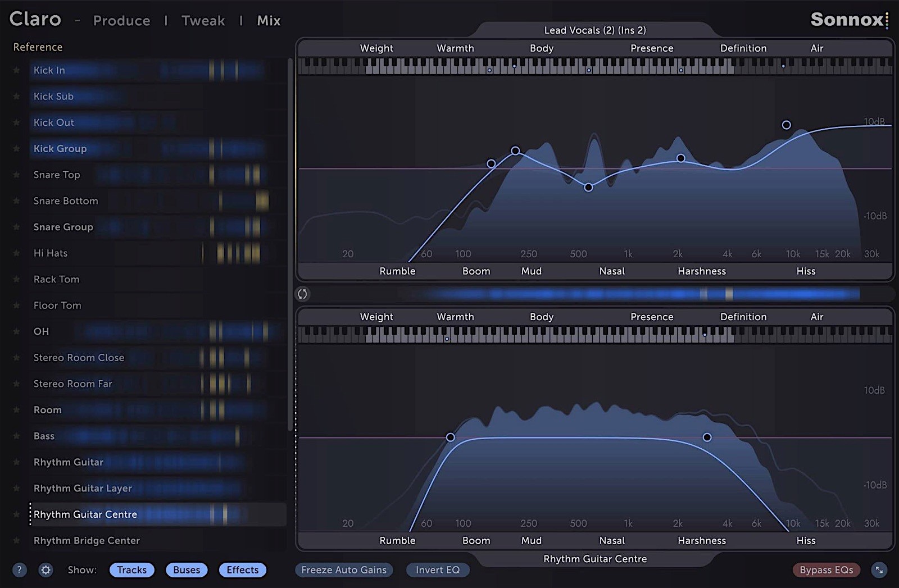Star the Snare Group track
899x588 pixels.
pyautogui.click(x=16, y=227)
